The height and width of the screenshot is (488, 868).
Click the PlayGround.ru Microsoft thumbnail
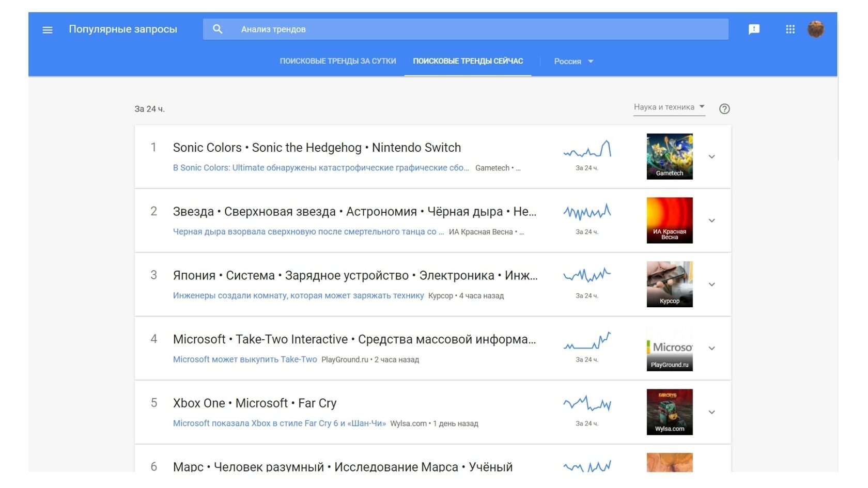pyautogui.click(x=670, y=348)
